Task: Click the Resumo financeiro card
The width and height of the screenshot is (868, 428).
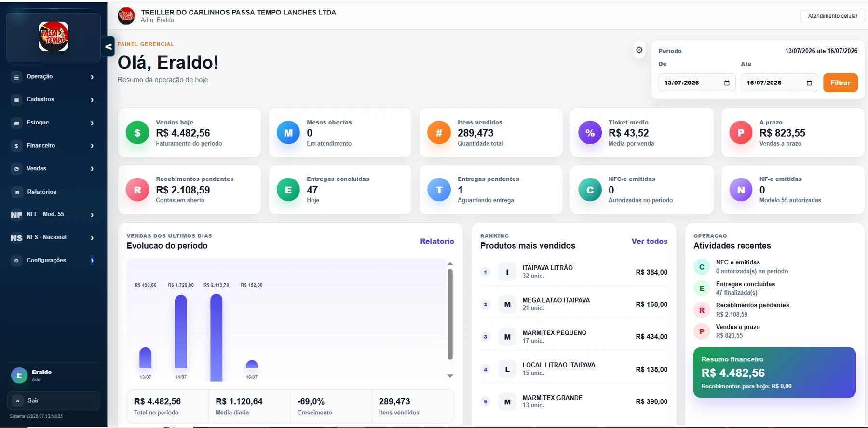Action: pos(774,373)
